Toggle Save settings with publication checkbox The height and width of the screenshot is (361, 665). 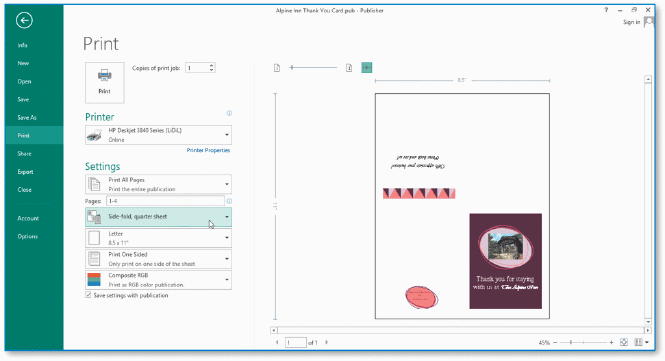pyautogui.click(x=88, y=295)
